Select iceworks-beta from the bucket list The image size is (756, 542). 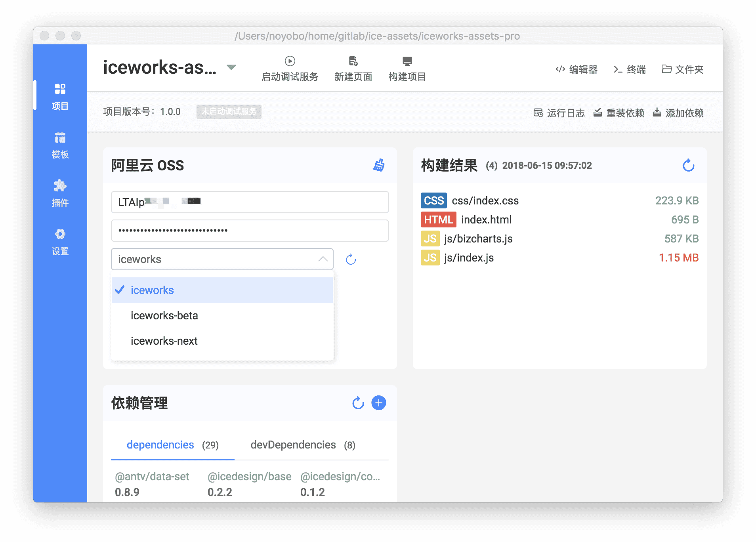pos(164,315)
